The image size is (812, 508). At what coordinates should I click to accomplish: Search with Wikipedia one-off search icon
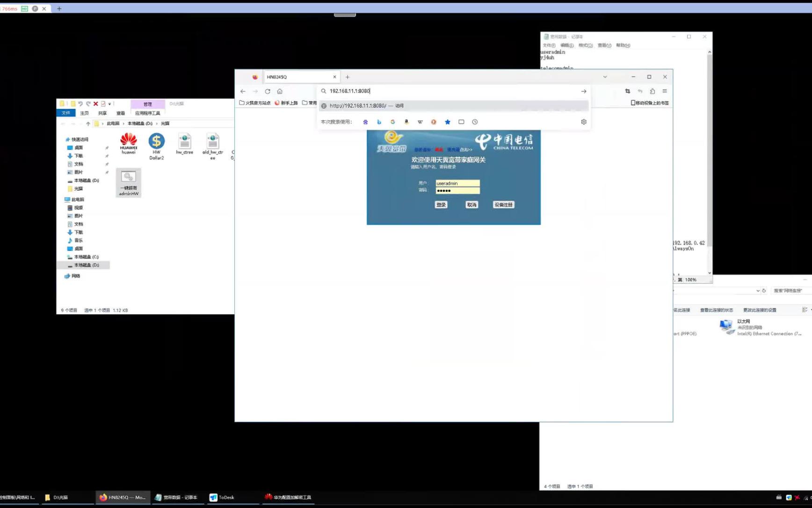[x=420, y=122]
